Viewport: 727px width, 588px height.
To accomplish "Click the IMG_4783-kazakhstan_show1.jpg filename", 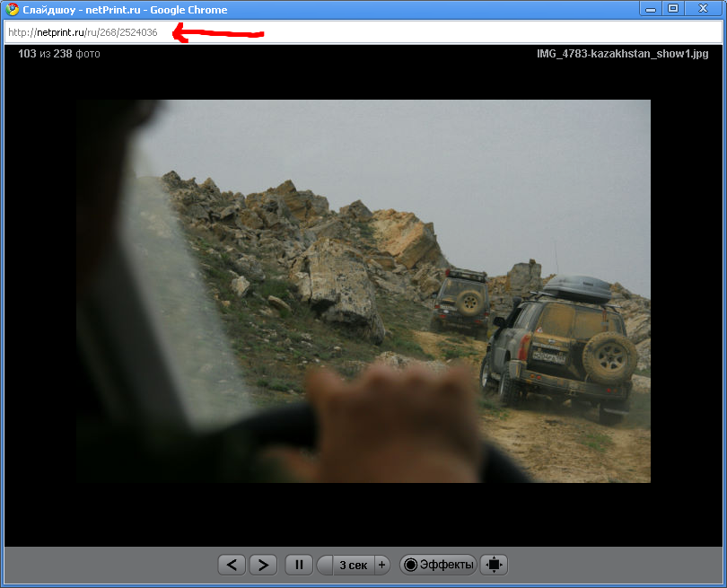I will [622, 54].
